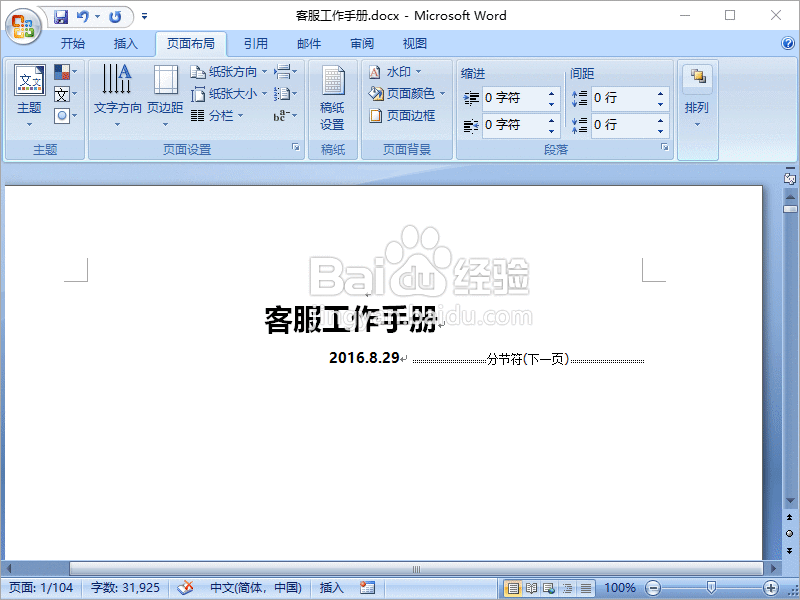This screenshot has width=800, height=600.
Task: Open the 稿纸设置 (manuscript paper setup) tool
Action: point(331,96)
